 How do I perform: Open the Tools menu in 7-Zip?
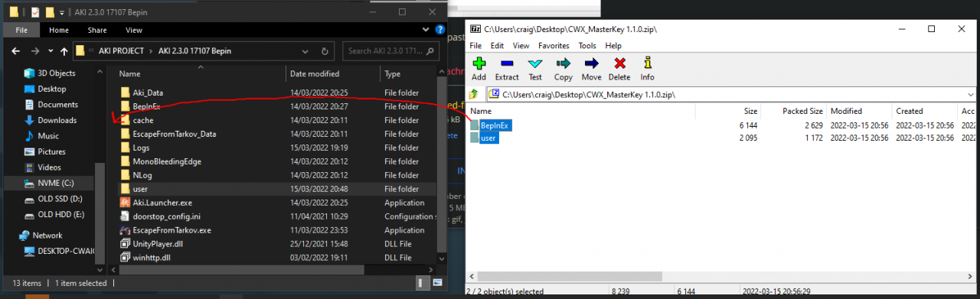coord(587,46)
